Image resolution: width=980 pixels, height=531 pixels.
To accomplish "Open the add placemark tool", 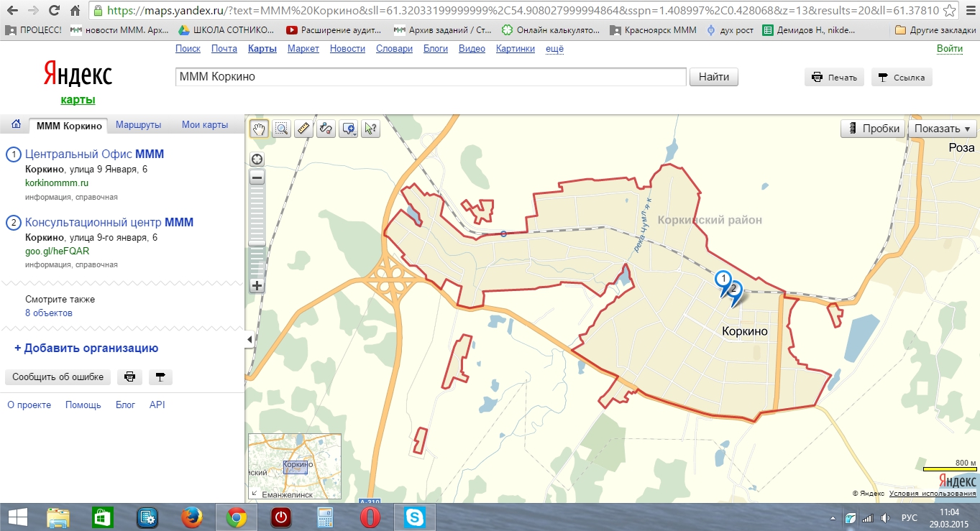I will (349, 129).
